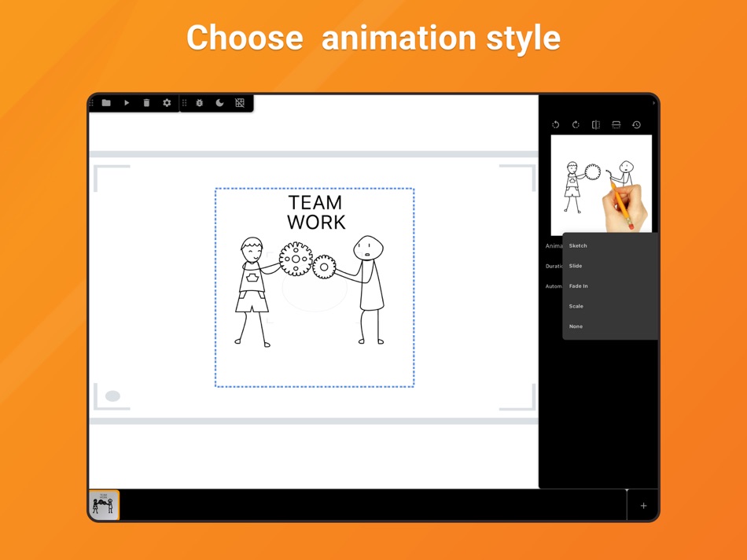The image size is (747, 560).
Task: Add a new slide with the plus button
Action: coord(643,506)
